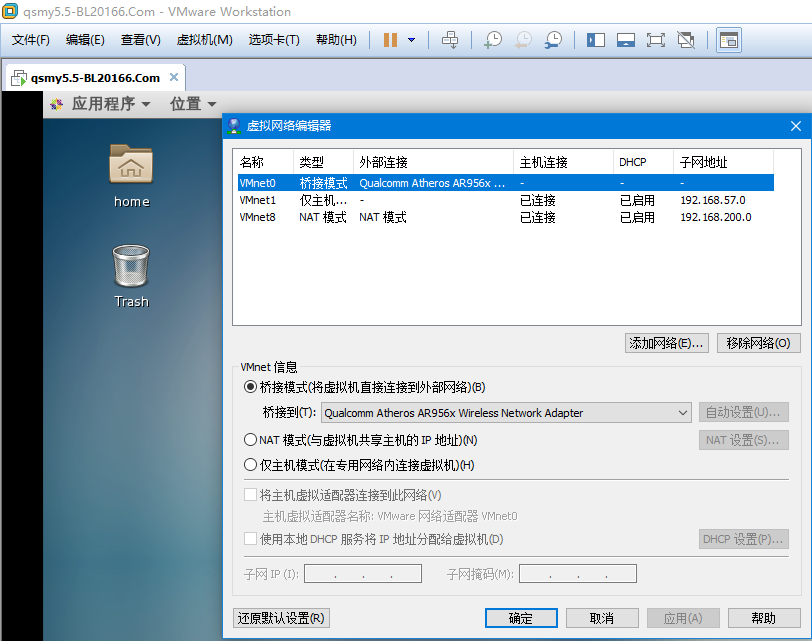Click the VMware Workstation title bar icon
This screenshot has width=812, height=641.
click(10, 11)
